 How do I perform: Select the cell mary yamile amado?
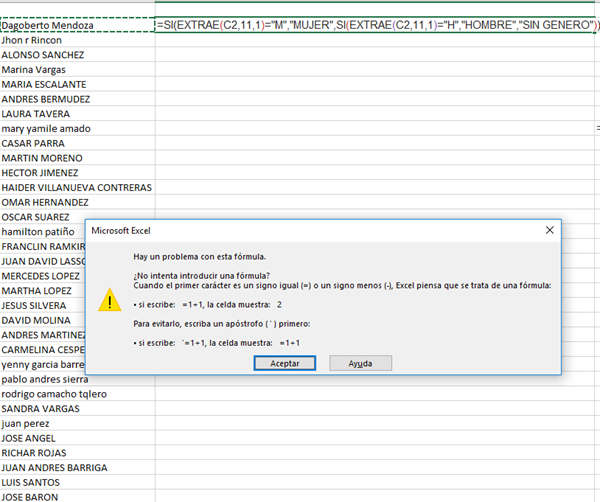(78, 129)
